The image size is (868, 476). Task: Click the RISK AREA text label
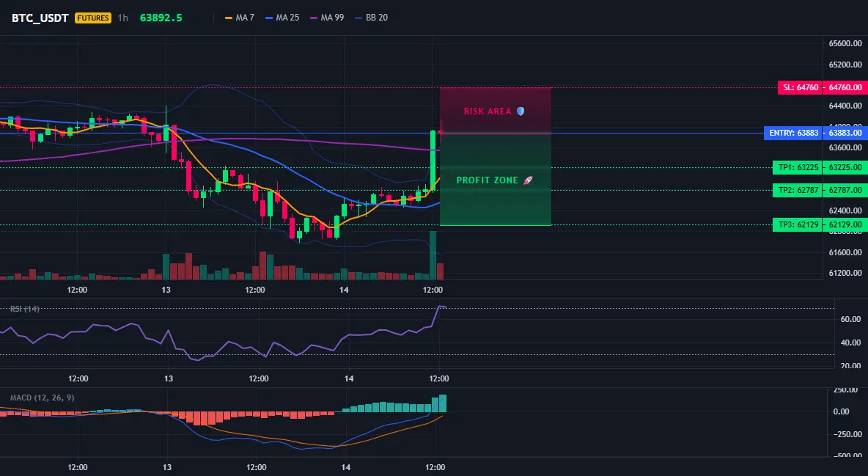tap(488, 111)
